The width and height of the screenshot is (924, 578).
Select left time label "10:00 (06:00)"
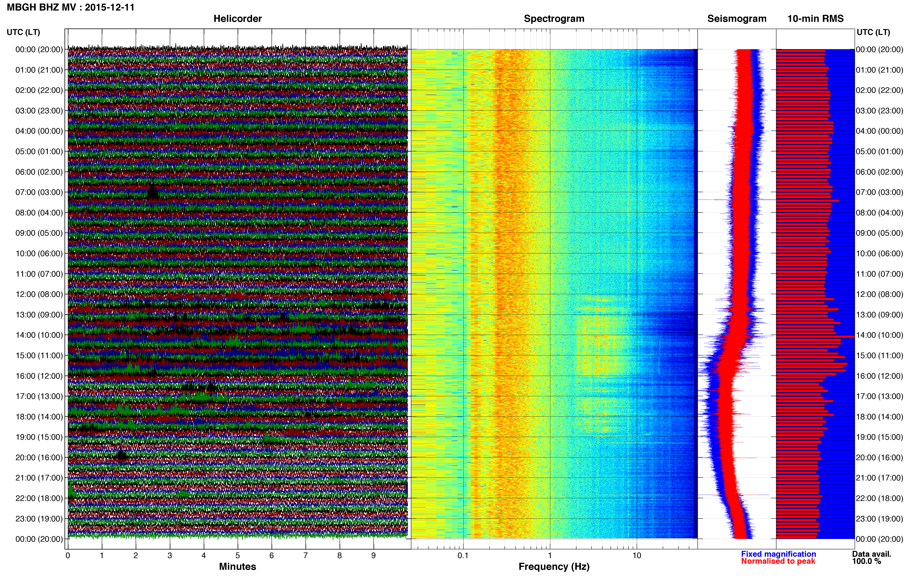click(x=39, y=253)
